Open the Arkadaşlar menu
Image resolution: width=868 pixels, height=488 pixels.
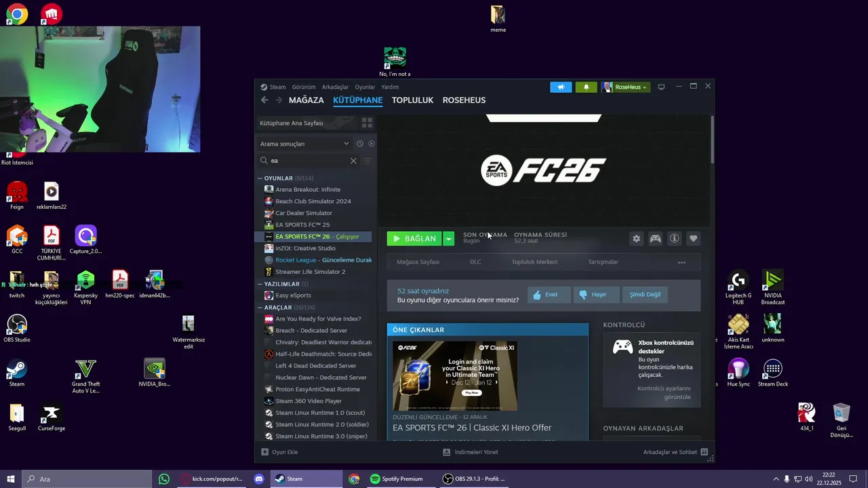tap(335, 87)
